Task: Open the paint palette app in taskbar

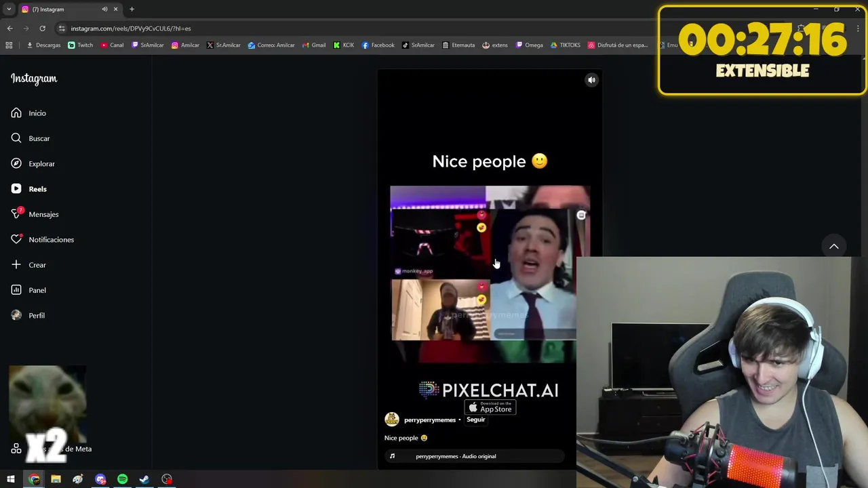Action: [78, 479]
